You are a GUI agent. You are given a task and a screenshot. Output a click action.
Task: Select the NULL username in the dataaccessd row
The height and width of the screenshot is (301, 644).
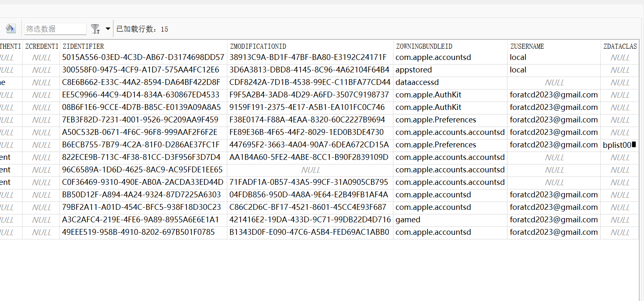coord(554,82)
